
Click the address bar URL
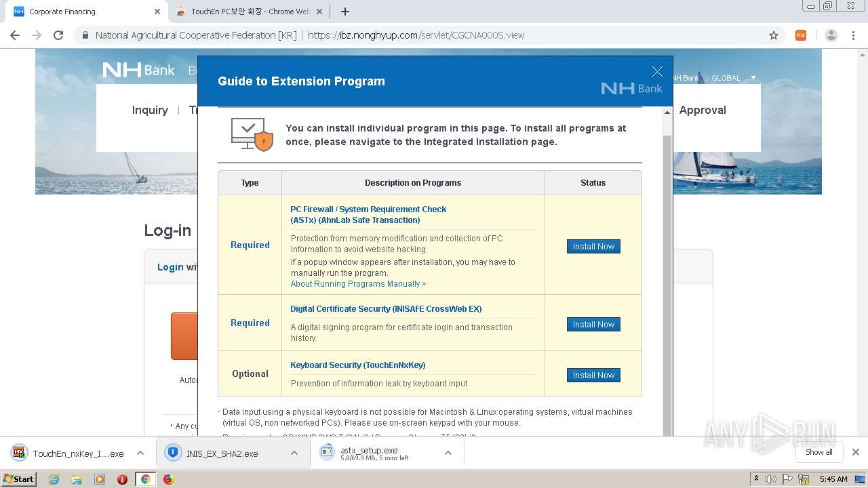pos(416,35)
